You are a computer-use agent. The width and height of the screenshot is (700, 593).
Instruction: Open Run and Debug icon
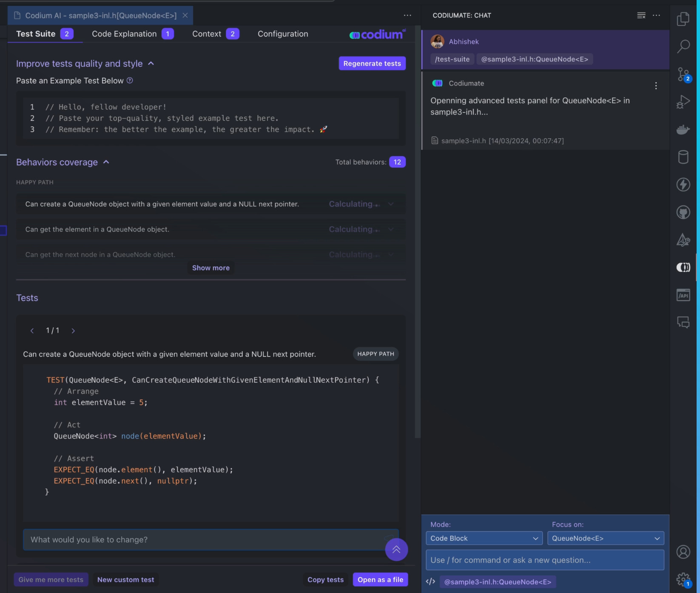pos(683,102)
